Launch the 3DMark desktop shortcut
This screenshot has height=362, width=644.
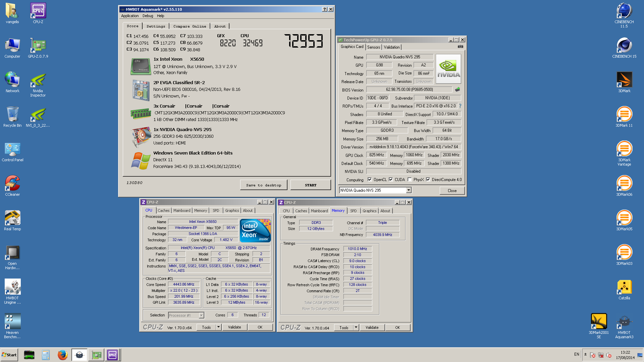point(624,82)
